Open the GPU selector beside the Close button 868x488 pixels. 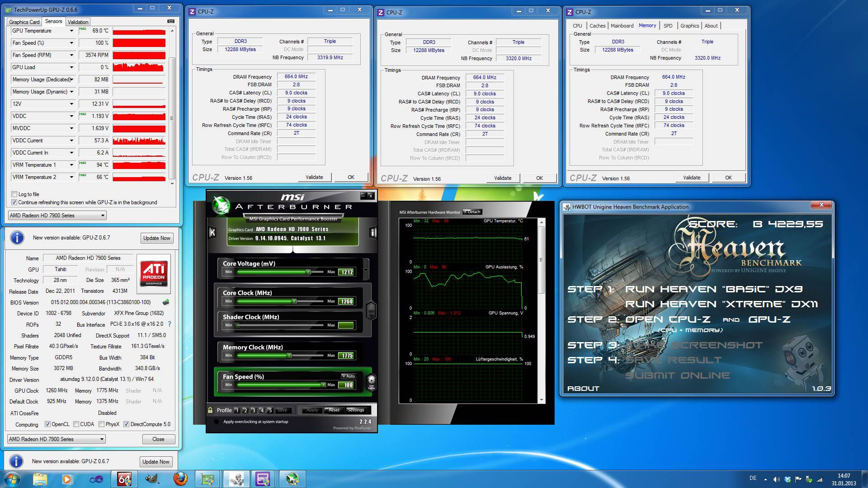click(x=57, y=439)
